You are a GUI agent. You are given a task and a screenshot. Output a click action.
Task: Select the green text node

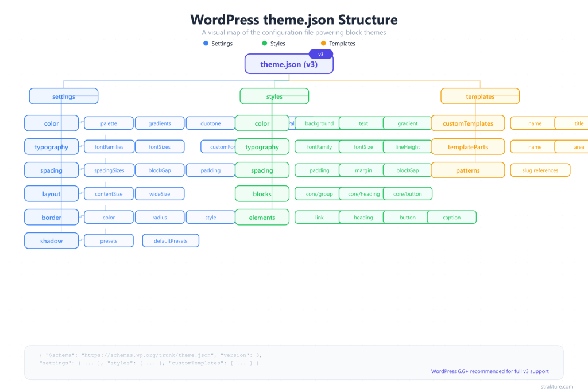(363, 123)
